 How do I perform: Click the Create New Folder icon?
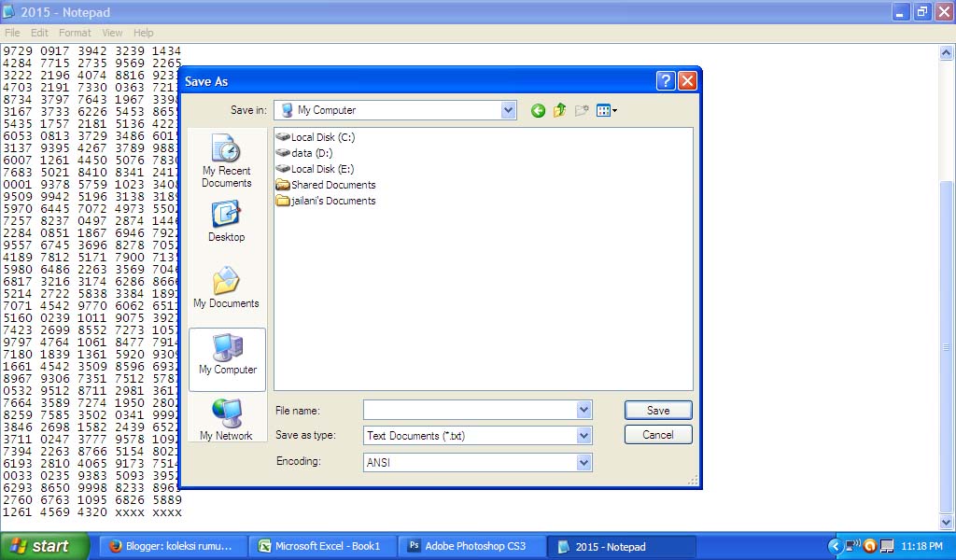[x=582, y=110]
